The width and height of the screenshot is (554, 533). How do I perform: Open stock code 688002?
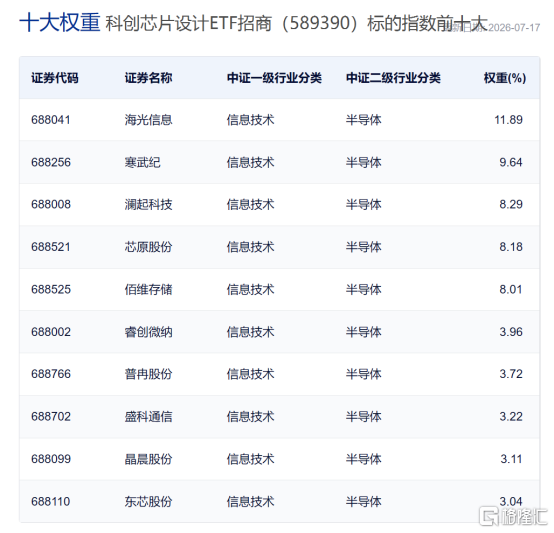click(51, 332)
